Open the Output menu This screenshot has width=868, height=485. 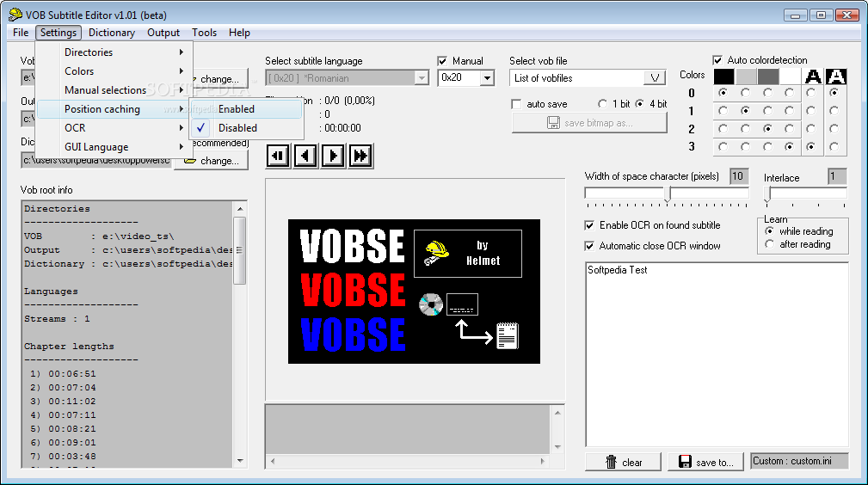(x=163, y=33)
